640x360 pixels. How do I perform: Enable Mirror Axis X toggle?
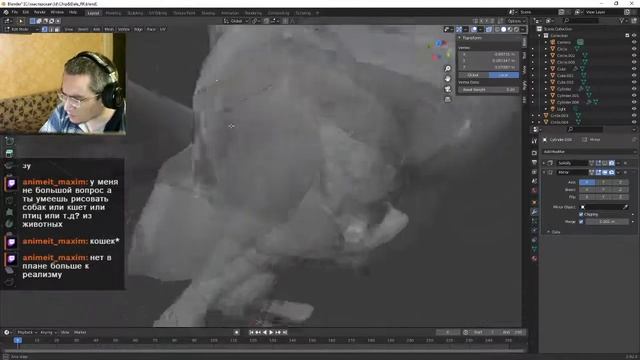point(587,182)
